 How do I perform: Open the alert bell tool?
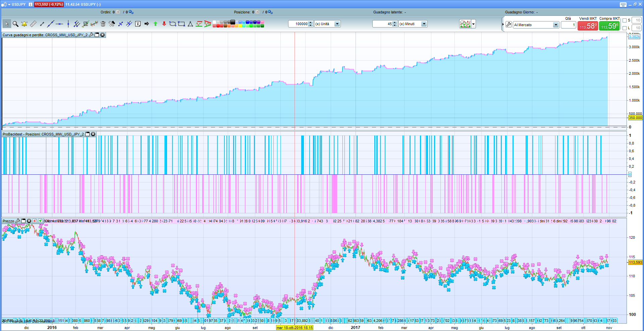24,24
